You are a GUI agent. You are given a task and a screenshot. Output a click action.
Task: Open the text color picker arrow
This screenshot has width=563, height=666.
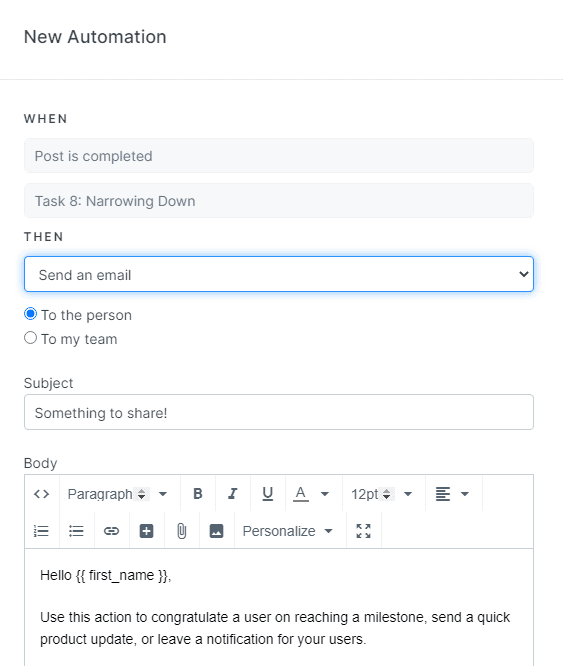point(325,494)
